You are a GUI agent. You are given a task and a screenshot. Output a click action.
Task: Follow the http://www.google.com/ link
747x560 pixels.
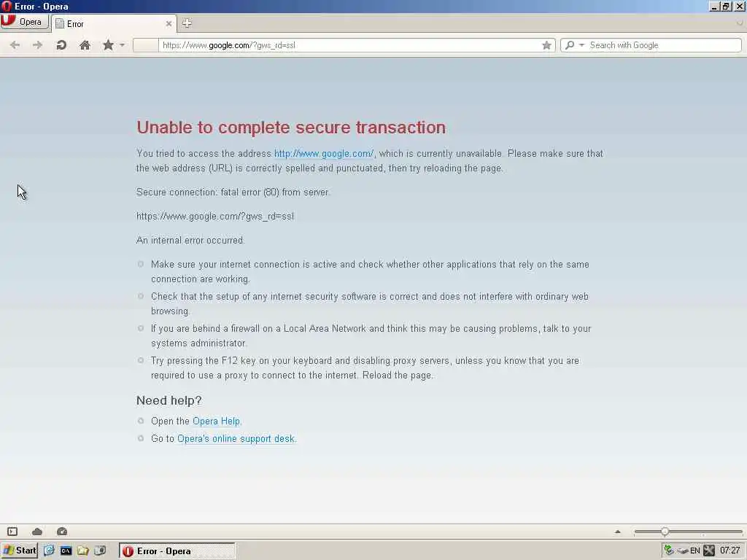click(x=324, y=153)
